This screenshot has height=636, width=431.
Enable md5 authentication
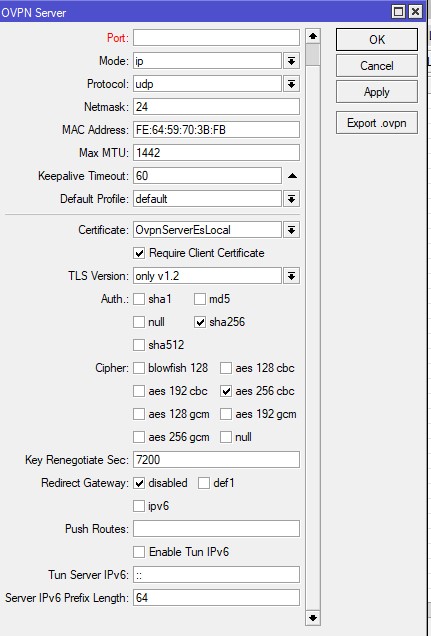coord(200,299)
